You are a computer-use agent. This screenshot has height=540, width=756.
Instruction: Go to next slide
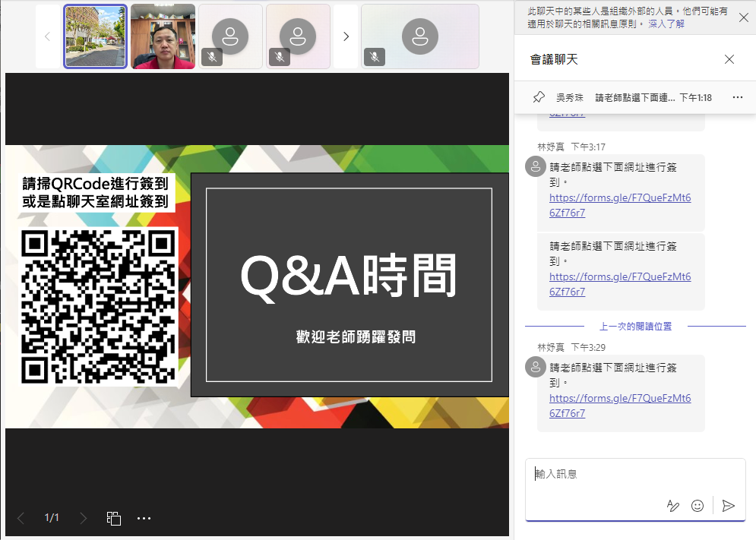point(83,518)
